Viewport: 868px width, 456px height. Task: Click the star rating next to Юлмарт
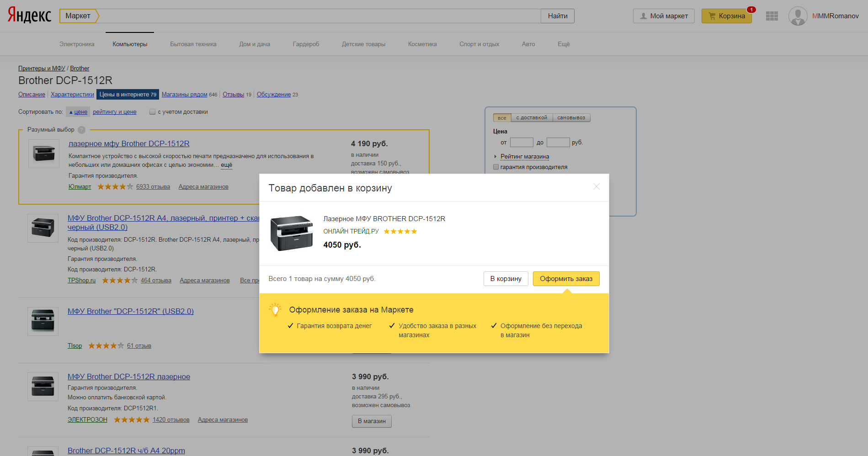click(115, 187)
